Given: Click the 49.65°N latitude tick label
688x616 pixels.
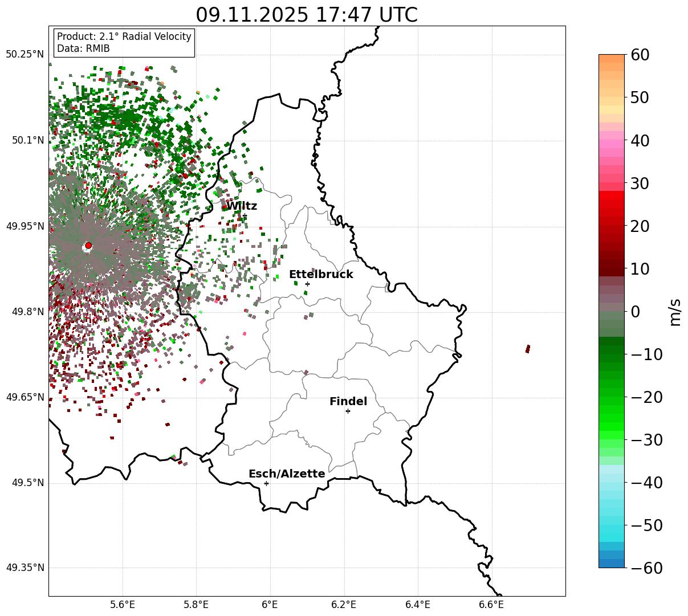Looking at the screenshot, I should [x=25, y=397].
